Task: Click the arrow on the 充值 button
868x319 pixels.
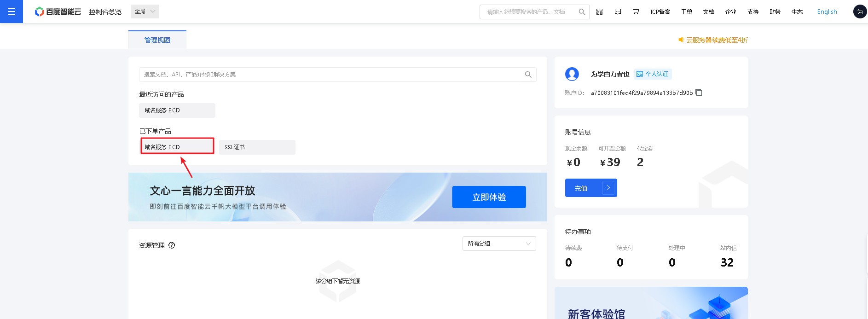Action: point(608,188)
